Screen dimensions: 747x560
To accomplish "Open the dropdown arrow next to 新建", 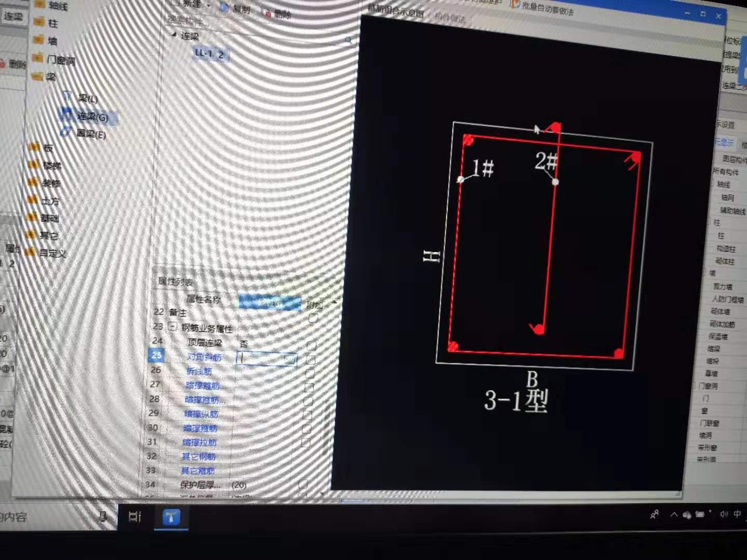I will (x=209, y=5).
